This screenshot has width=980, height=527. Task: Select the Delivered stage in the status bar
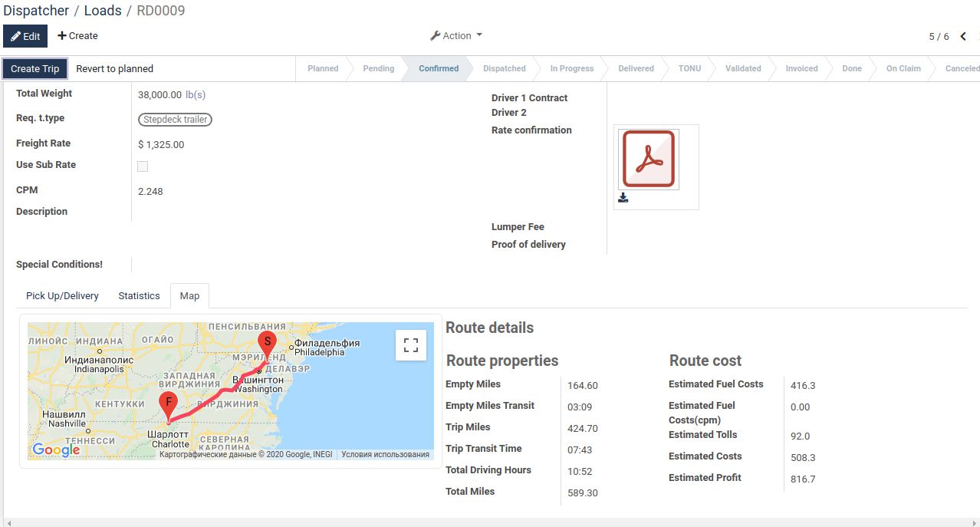[x=635, y=68]
